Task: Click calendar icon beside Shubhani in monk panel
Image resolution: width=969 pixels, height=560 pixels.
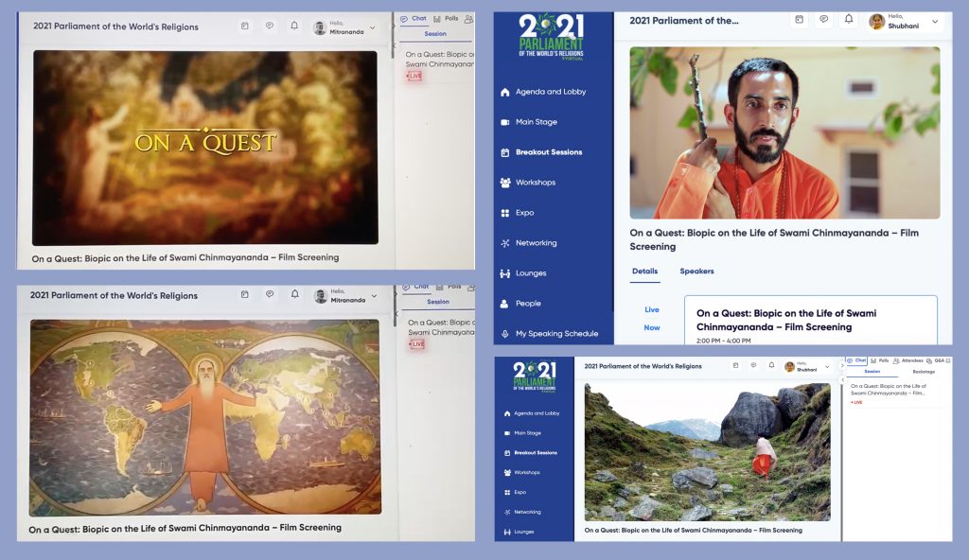Action: (799, 20)
